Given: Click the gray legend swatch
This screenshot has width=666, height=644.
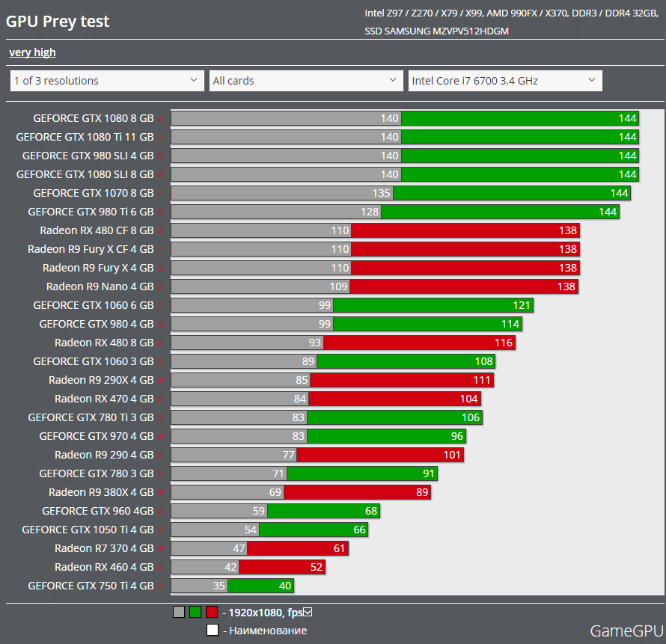Looking at the screenshot, I should coord(179,612).
